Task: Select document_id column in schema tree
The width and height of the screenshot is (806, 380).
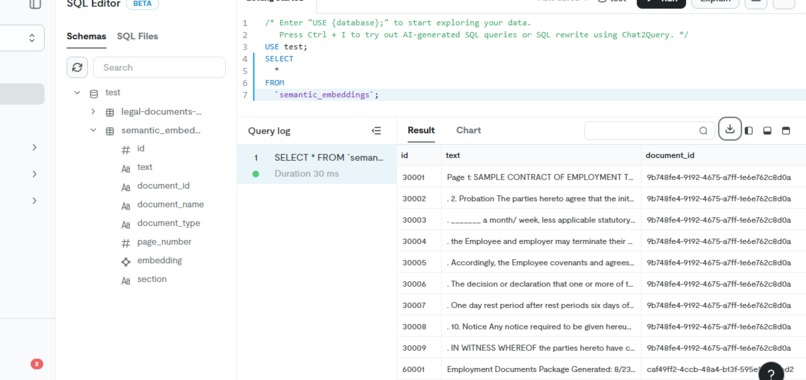Action: [163, 186]
